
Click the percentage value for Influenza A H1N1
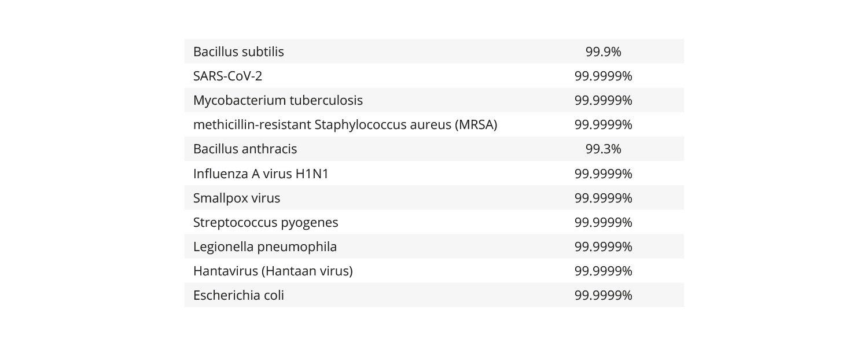603,174
